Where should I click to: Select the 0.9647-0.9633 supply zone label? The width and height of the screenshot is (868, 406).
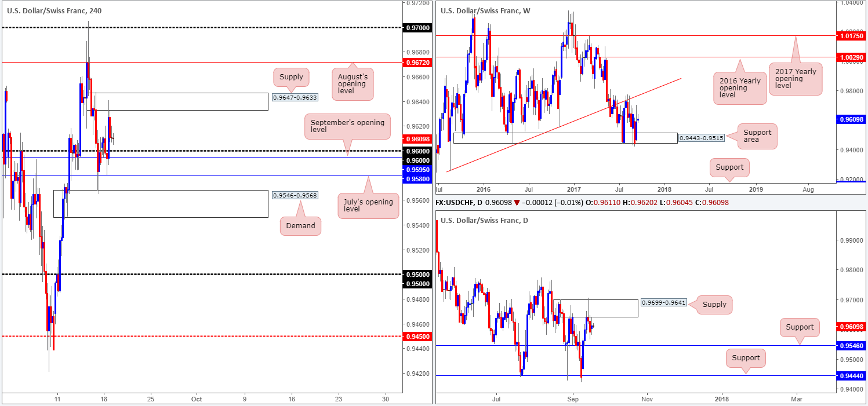(294, 97)
